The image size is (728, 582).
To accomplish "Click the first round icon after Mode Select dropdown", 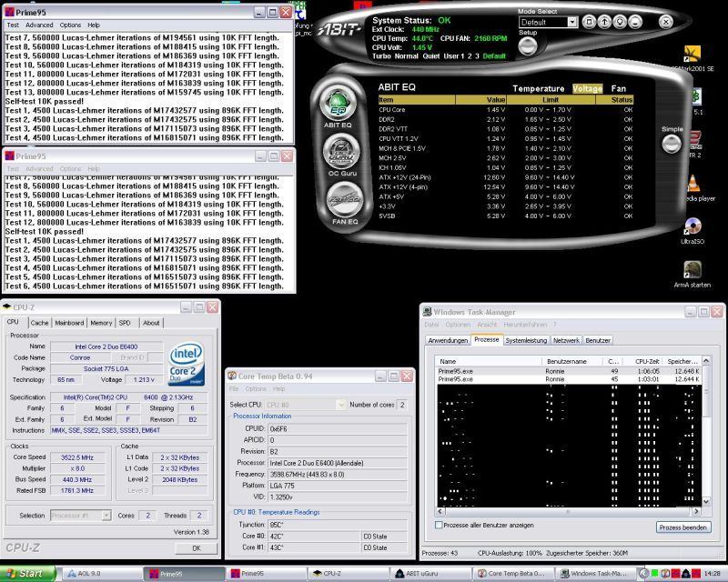I will coord(589,22).
